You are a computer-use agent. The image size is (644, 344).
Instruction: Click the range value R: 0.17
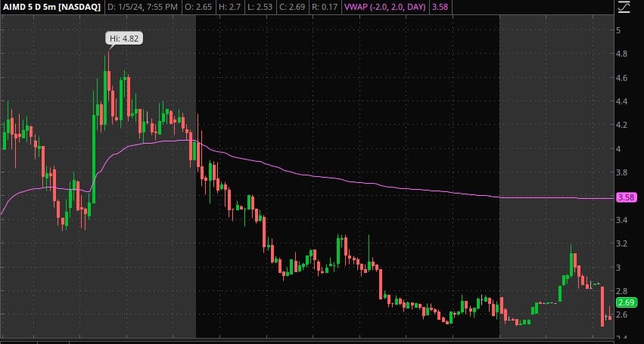tap(325, 7)
